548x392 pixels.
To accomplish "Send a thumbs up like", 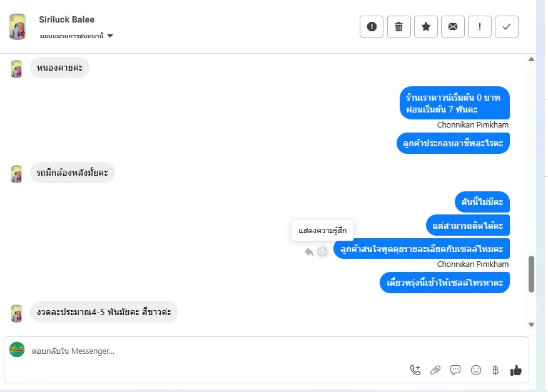I will coord(516,370).
